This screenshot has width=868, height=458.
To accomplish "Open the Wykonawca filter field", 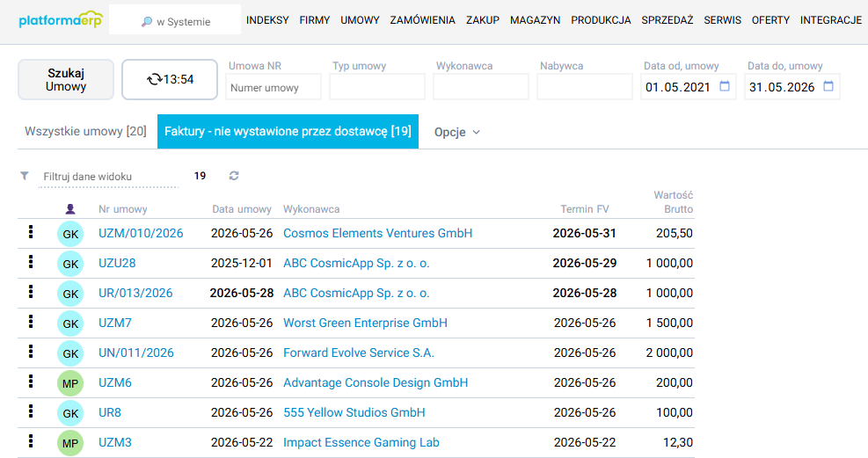I will pos(481,87).
